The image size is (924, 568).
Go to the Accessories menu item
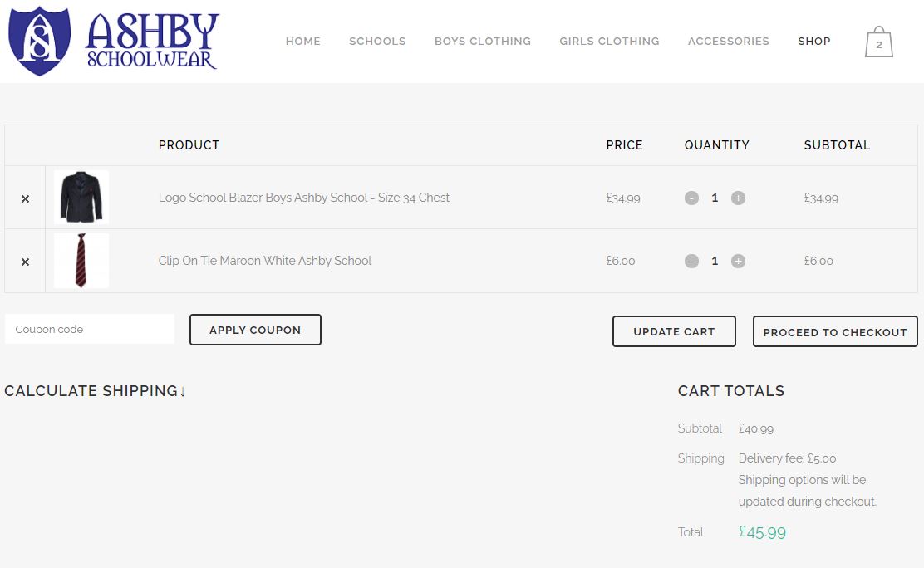729,42
